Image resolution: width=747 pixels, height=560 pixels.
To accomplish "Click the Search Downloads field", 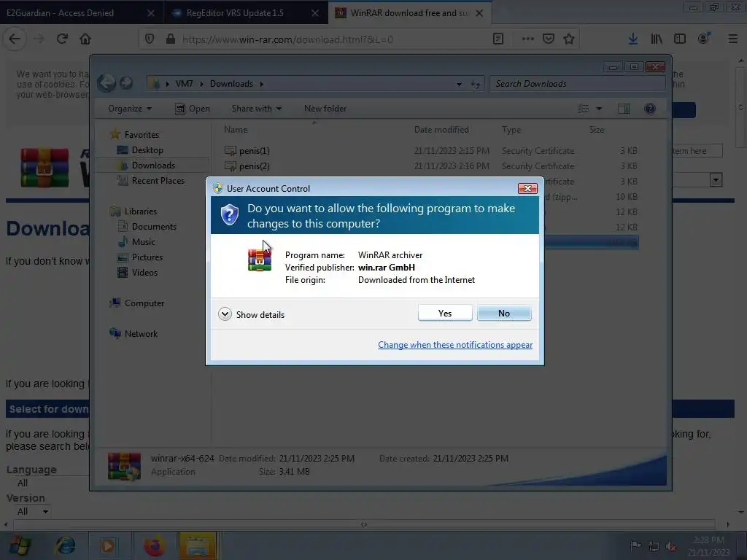I will (578, 84).
